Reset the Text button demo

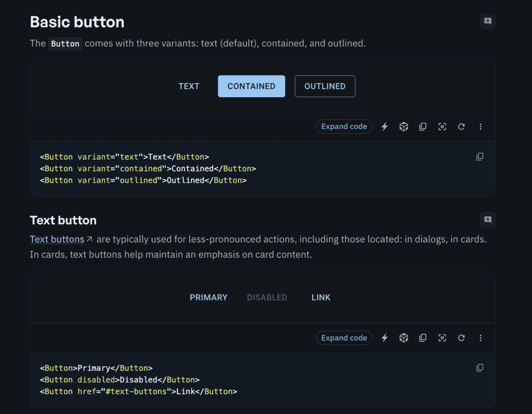461,338
